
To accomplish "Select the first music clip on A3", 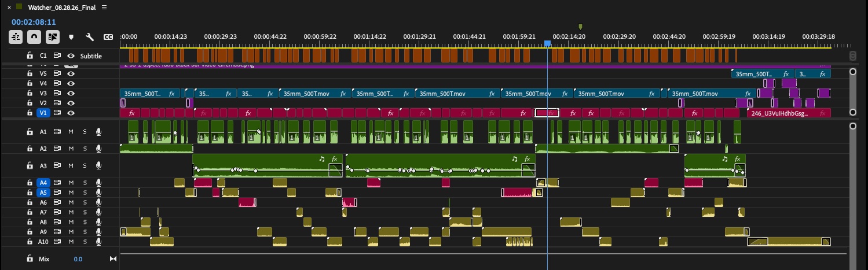I will tap(268, 165).
